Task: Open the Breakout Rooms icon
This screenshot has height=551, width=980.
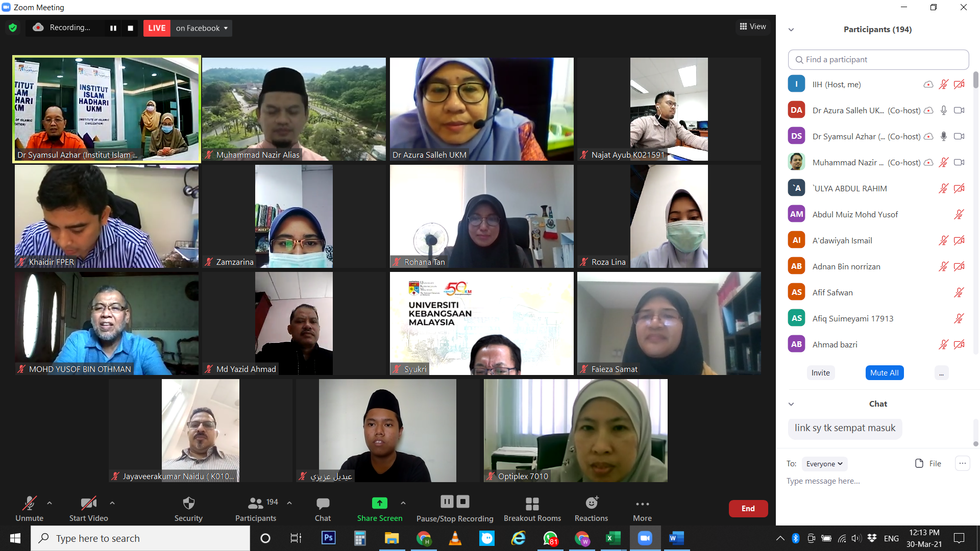Action: (532, 504)
